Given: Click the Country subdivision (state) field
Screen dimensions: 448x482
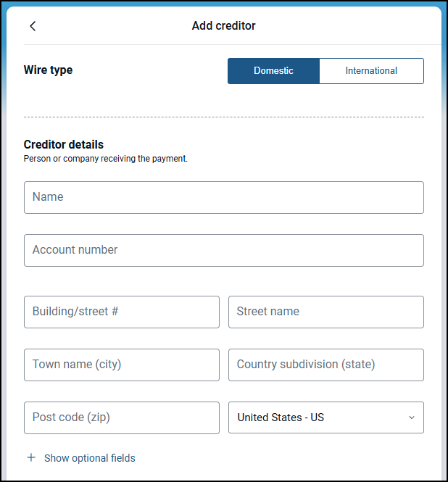Looking at the screenshot, I should [325, 365].
